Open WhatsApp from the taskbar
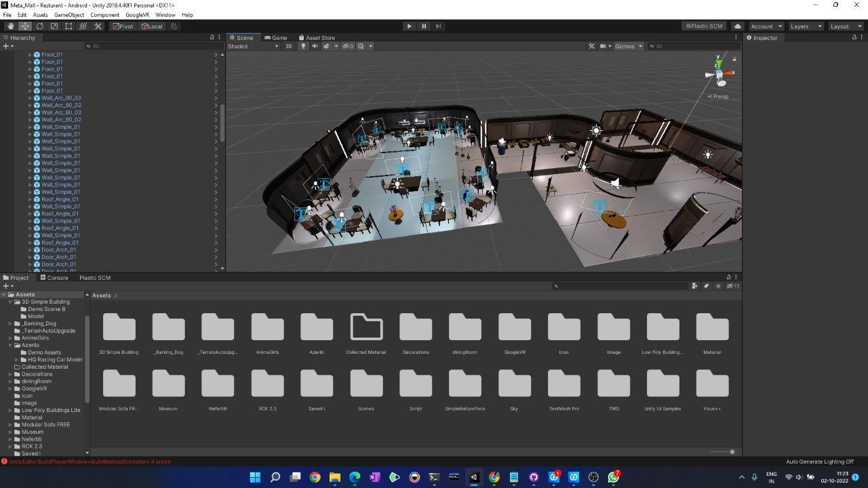The image size is (868, 488). coord(614,477)
